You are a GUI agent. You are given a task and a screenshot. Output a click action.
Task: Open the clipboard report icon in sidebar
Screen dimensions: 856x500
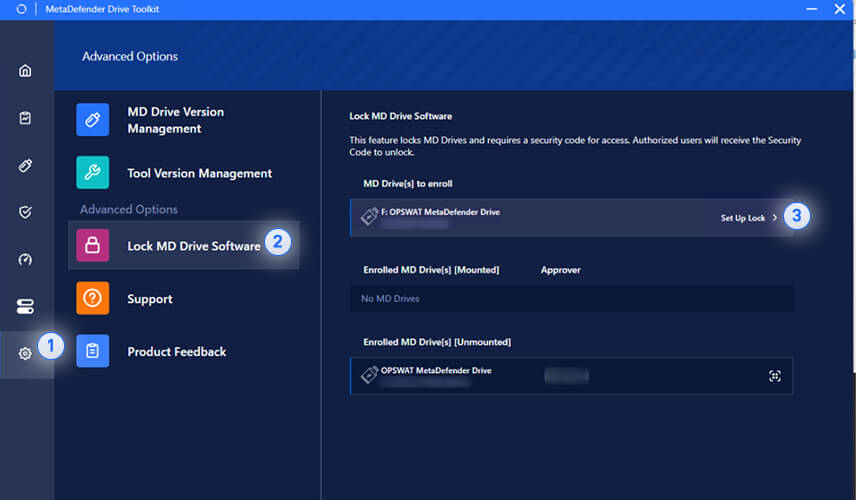[25, 118]
